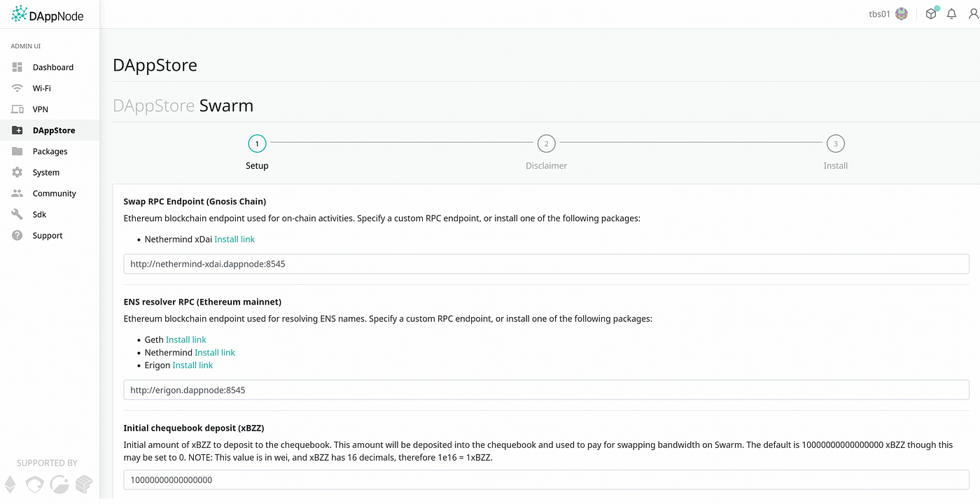
Task: Click the Sdk wrench icon
Action: [17, 214]
